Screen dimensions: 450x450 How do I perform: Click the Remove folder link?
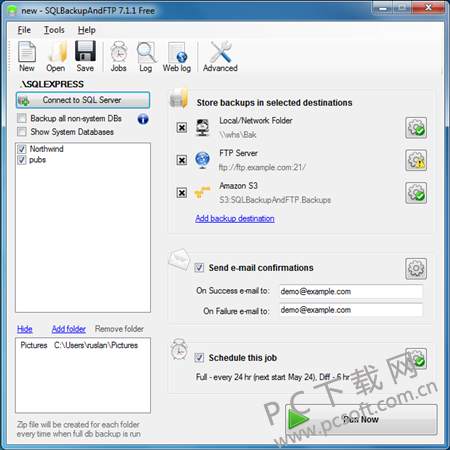[x=119, y=329]
